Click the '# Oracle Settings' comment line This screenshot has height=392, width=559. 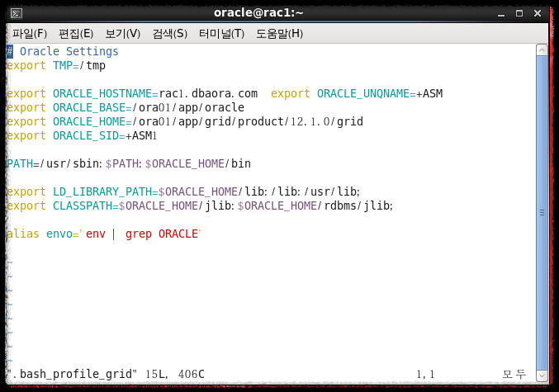[63, 51]
